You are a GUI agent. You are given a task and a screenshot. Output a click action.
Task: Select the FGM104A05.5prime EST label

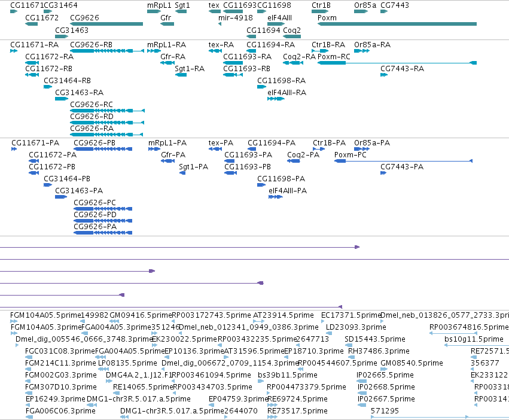(45, 315)
